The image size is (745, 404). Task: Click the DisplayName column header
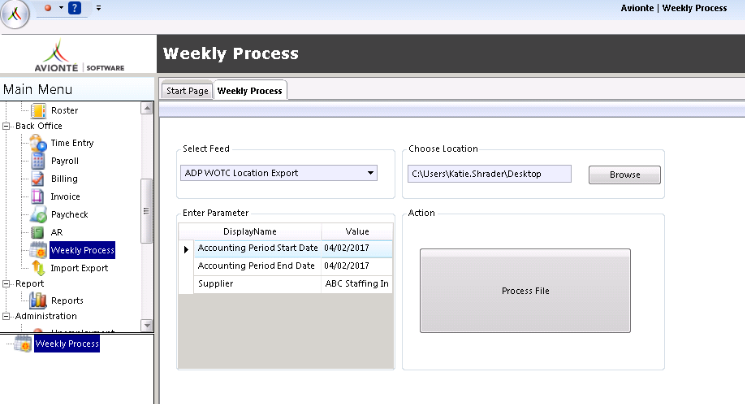(250, 231)
